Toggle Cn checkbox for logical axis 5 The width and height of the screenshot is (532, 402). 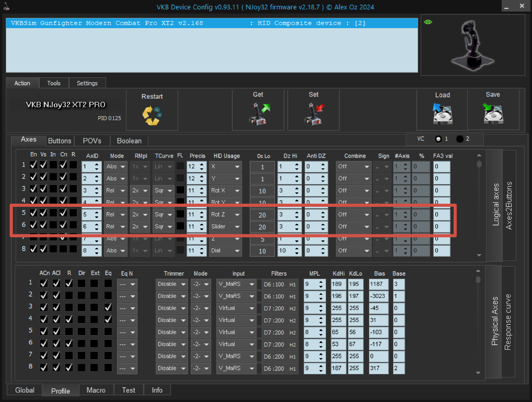tap(63, 213)
